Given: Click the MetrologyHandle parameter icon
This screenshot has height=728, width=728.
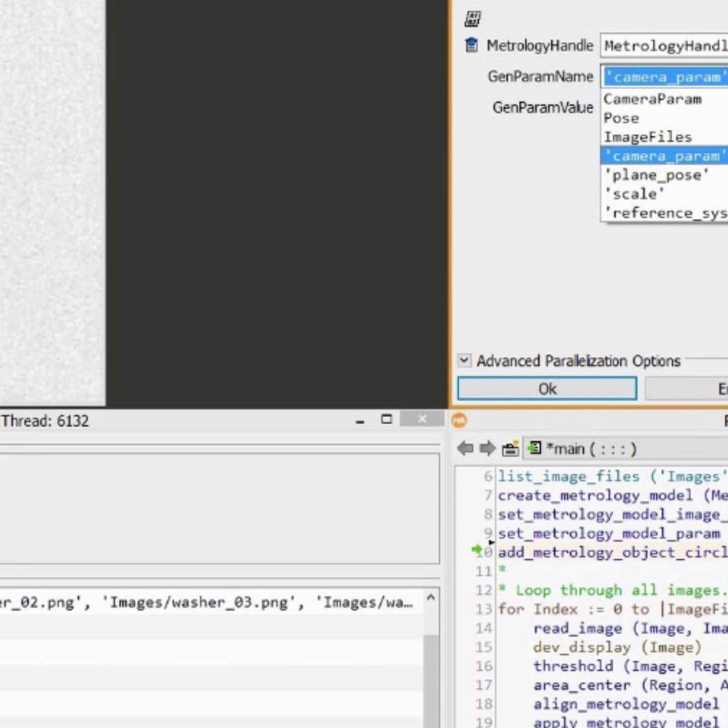Looking at the screenshot, I should [x=471, y=45].
